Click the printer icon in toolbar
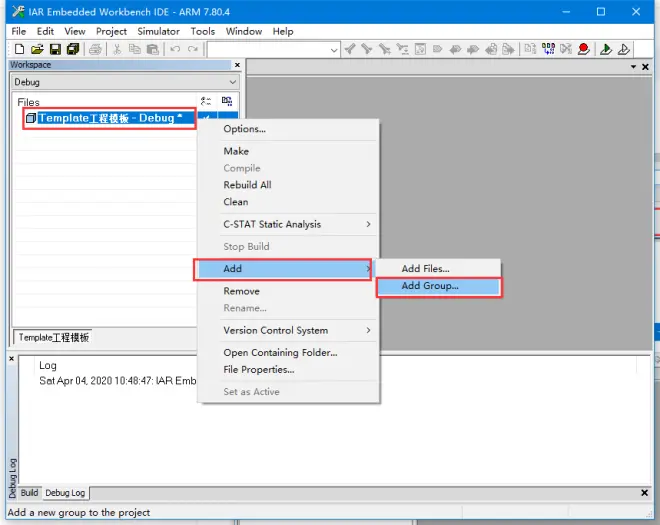 95,49
